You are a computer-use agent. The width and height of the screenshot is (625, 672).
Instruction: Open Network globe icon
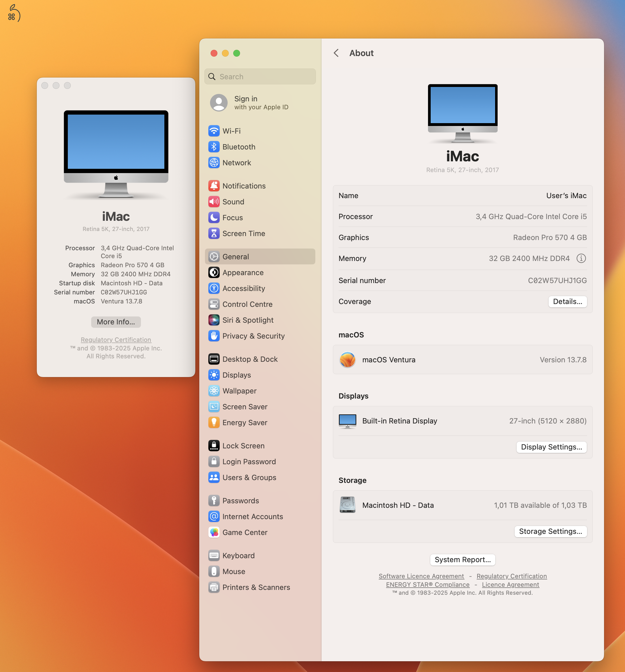click(214, 162)
